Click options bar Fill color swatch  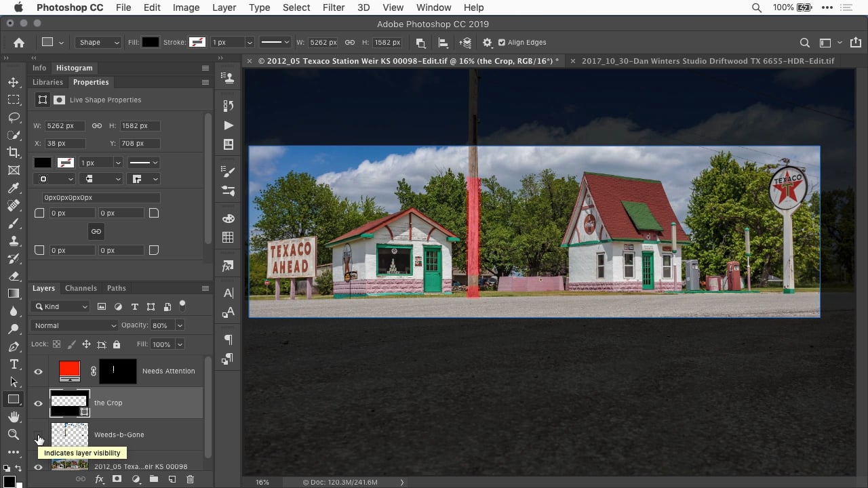coord(151,42)
